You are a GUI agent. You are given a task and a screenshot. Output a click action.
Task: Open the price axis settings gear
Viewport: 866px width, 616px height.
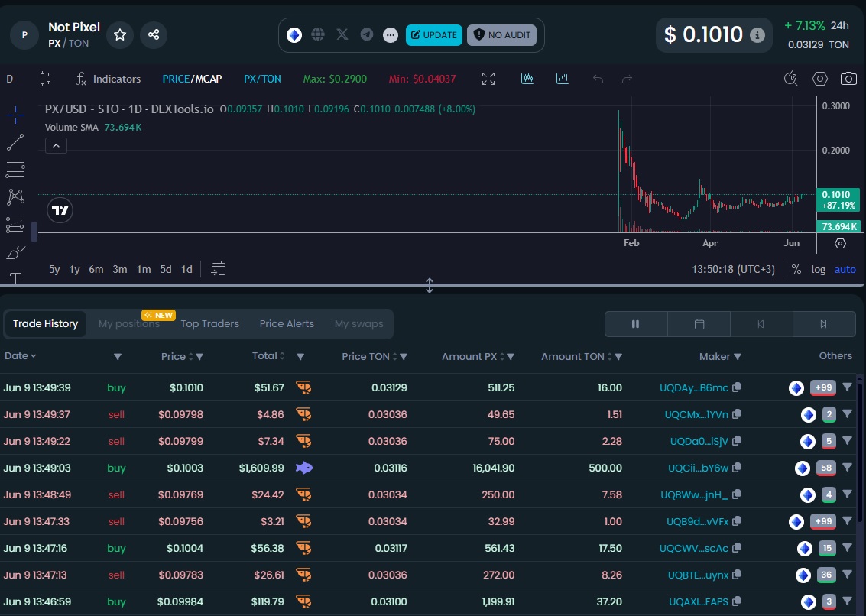[x=840, y=244]
